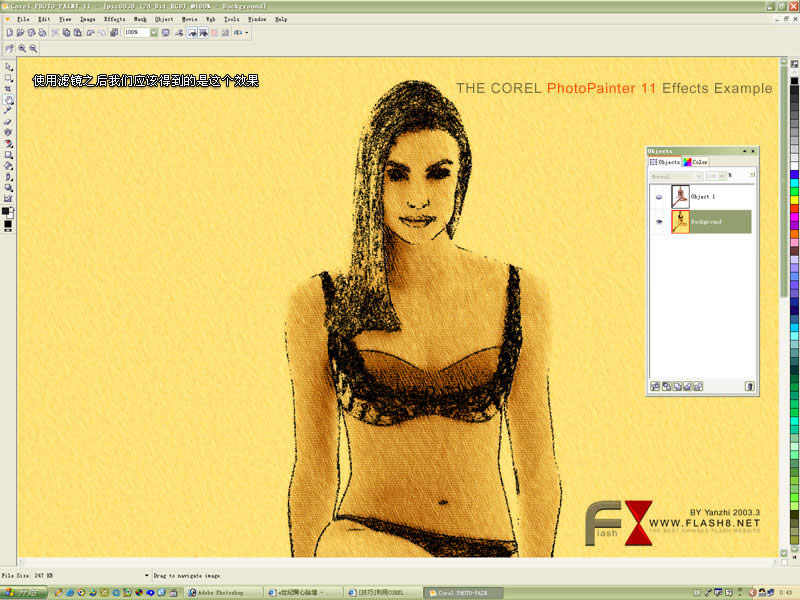This screenshot has height=600, width=800.
Task: Select the Eraser tool in the toolbox
Action: click(x=8, y=122)
